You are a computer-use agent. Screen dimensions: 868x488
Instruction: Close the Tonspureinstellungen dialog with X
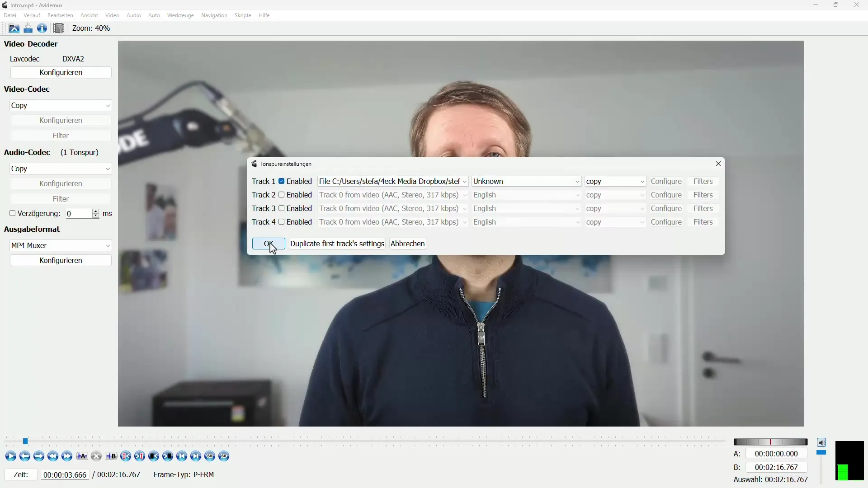[x=718, y=164]
